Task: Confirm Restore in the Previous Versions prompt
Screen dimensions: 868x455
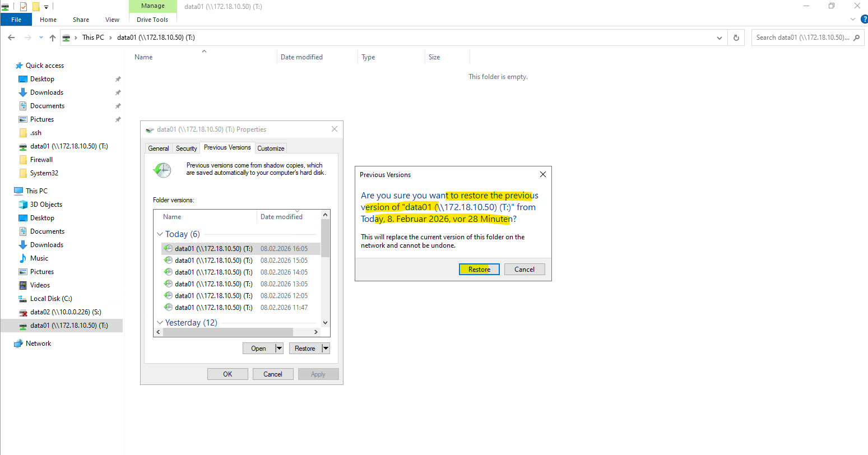Action: point(479,270)
